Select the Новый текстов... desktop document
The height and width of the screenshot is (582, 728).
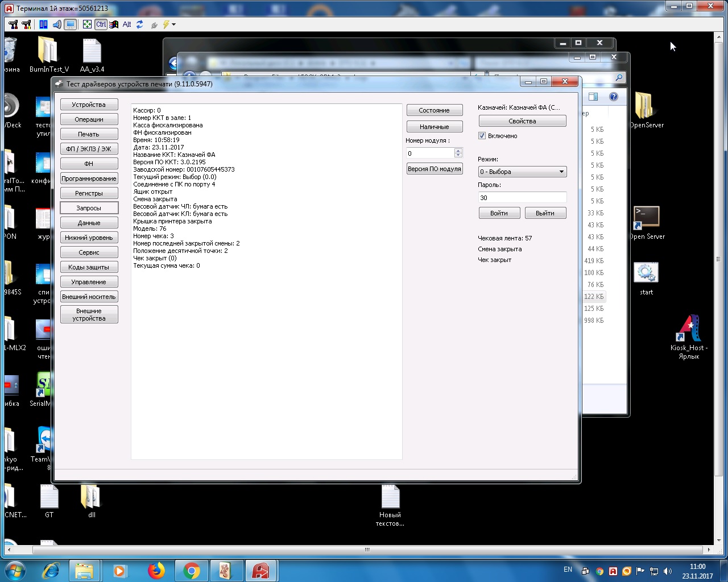point(390,506)
